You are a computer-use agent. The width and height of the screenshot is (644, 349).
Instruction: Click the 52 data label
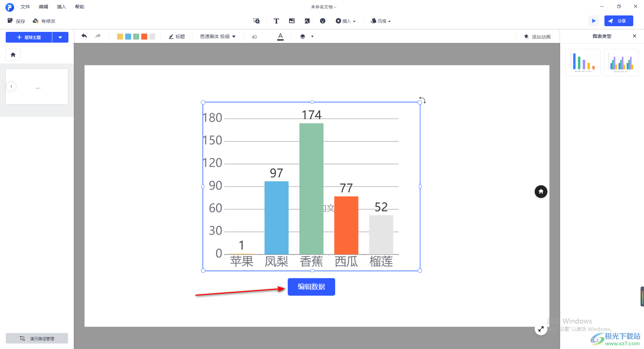[x=381, y=207]
